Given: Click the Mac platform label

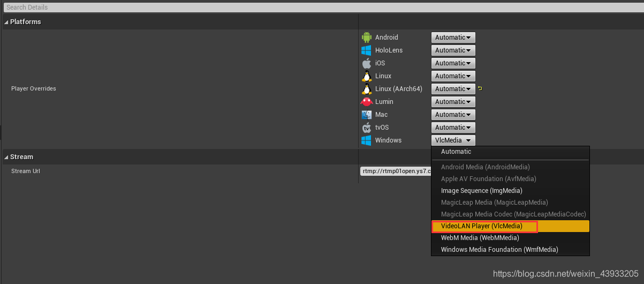Looking at the screenshot, I should (381, 115).
